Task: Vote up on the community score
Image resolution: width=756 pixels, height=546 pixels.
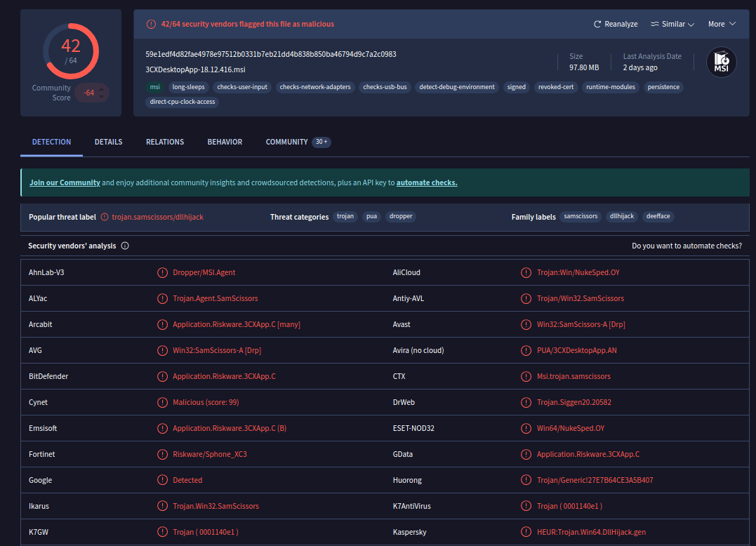Action: [x=102, y=88]
